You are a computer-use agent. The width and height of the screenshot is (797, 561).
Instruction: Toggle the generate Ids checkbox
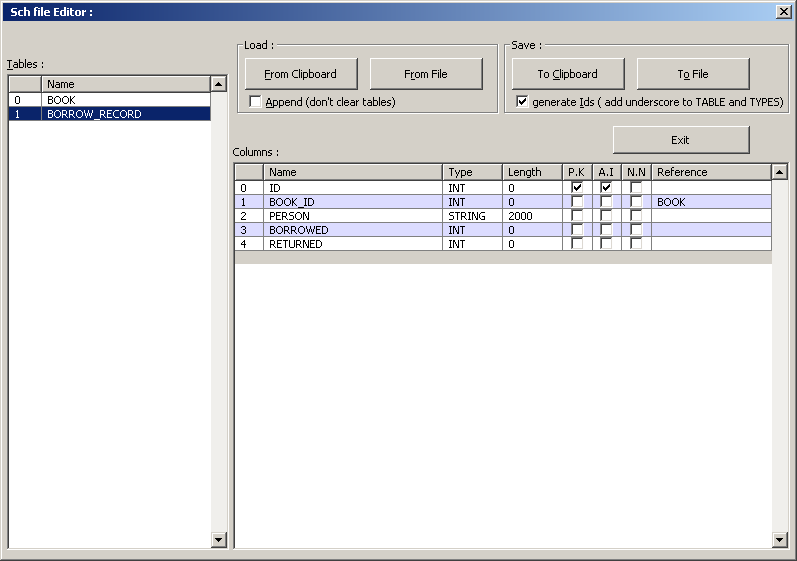point(522,102)
